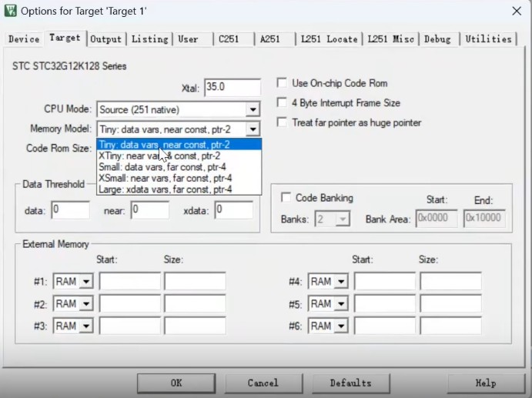Screen dimensions: 532x398
Task: Go to the Debug tab
Action: tap(437, 38)
